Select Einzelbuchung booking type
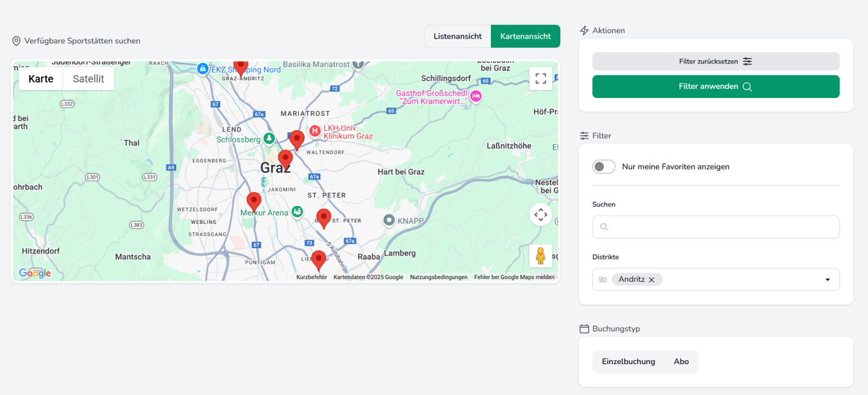868x395 pixels. [628, 362]
